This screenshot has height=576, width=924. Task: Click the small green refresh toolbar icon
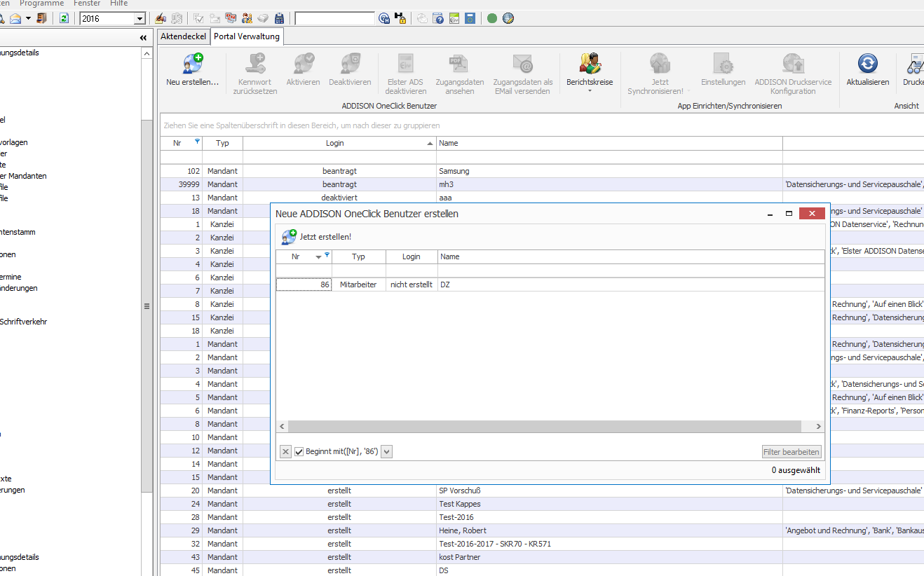(64, 18)
